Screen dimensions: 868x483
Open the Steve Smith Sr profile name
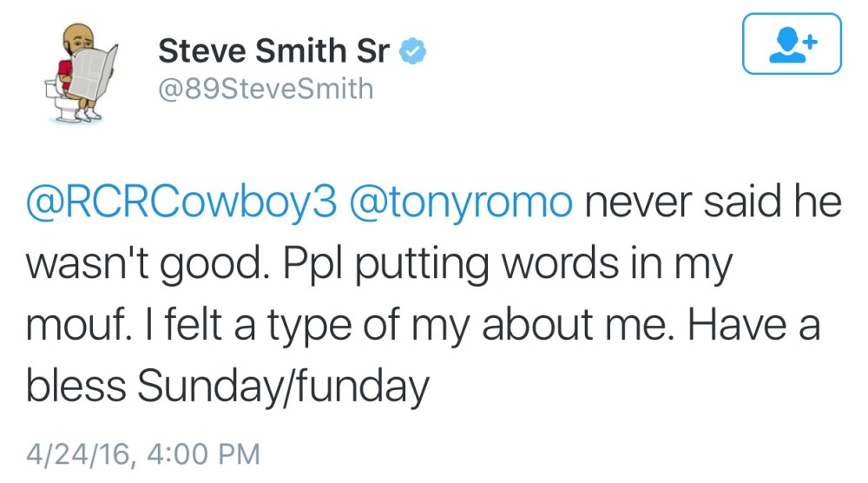pyautogui.click(x=274, y=51)
